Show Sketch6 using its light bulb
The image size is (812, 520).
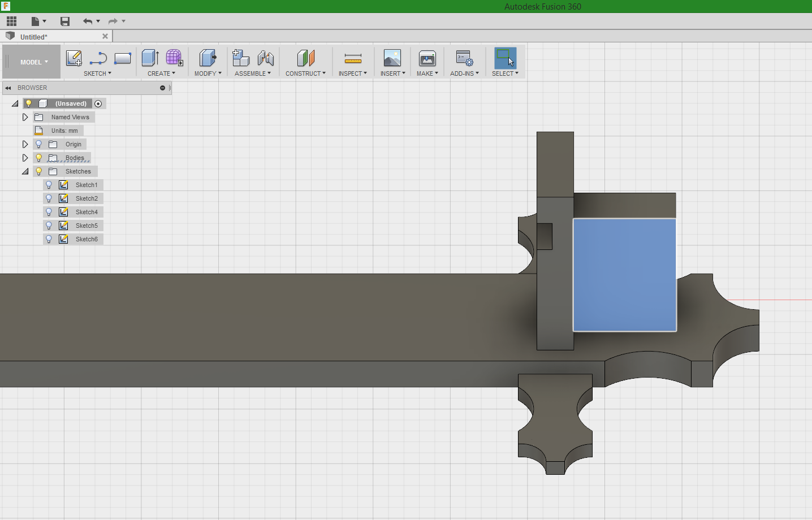tap(49, 239)
